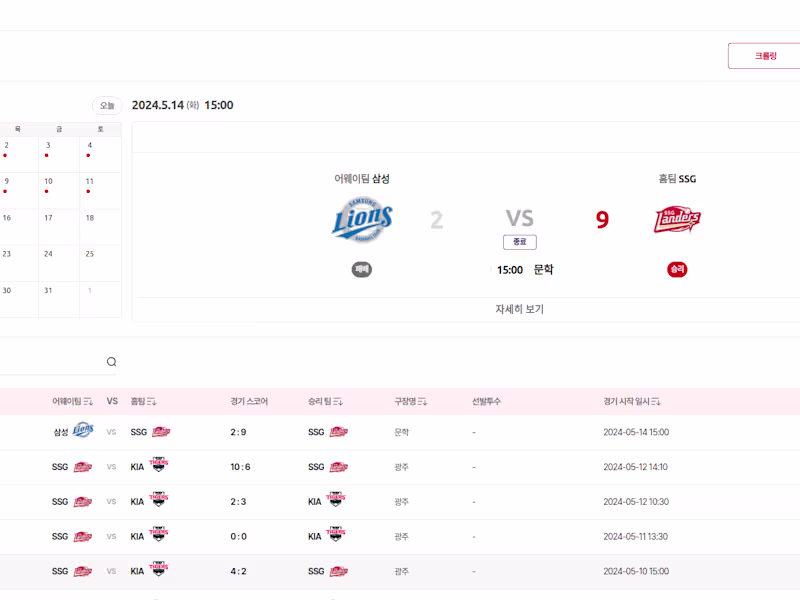
Task: Sort by away team column icon
Action: click(89, 402)
